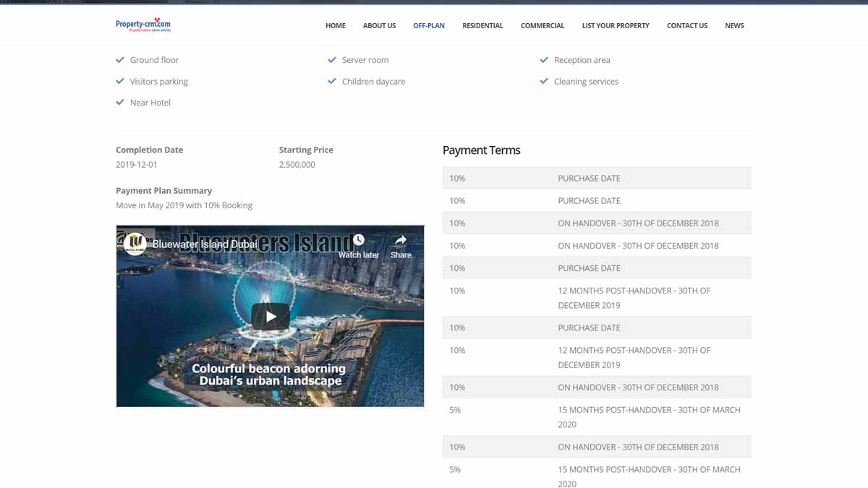
Task: Open the RESIDENTIAL section
Action: 482,26
